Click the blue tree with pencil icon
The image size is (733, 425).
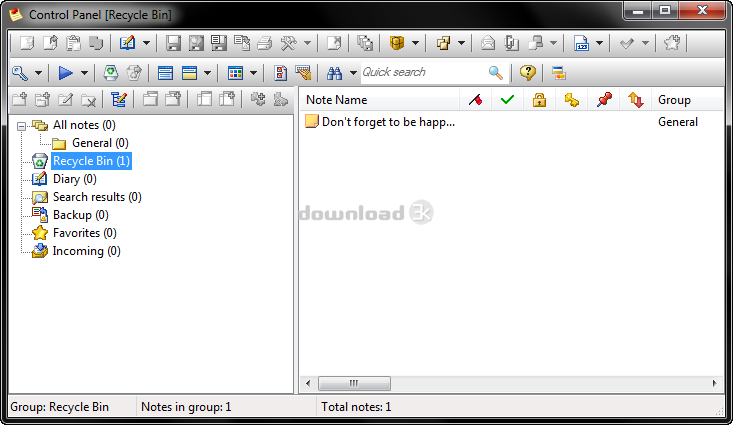(119, 99)
